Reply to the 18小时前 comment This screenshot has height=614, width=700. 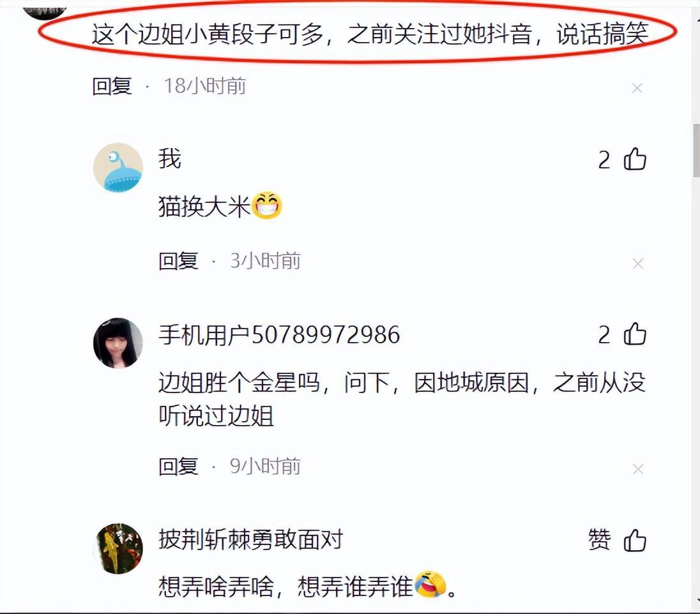point(112,86)
